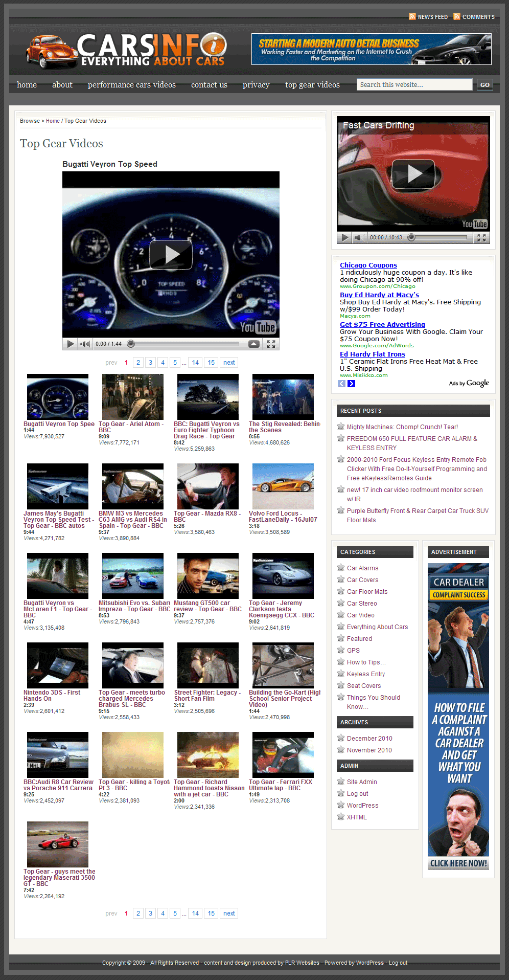Open the Car Alarms category
The height and width of the screenshot is (980, 509).
tap(363, 568)
